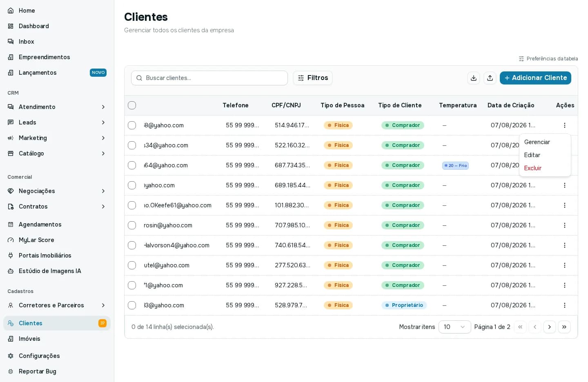Choose Gerenciar in the actions menu
588x382 pixels.
(x=545, y=142)
